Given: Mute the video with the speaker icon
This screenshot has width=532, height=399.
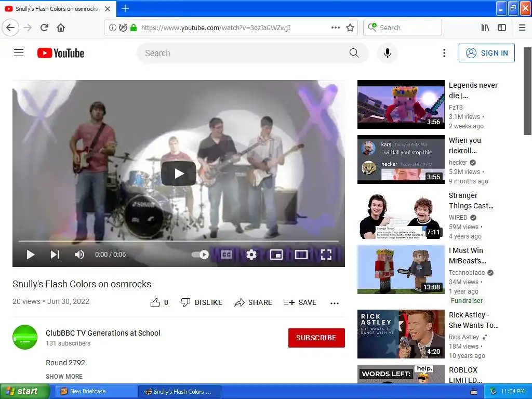Looking at the screenshot, I should point(79,255).
